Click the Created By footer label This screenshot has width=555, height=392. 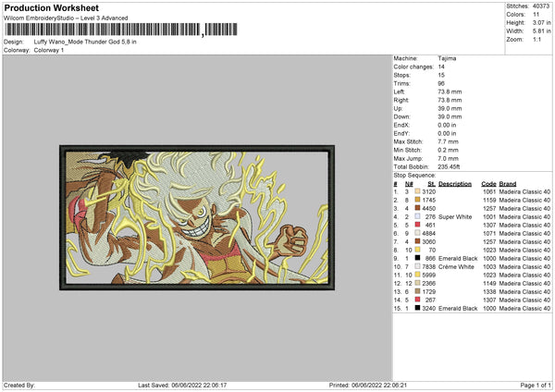pyautogui.click(x=19, y=385)
